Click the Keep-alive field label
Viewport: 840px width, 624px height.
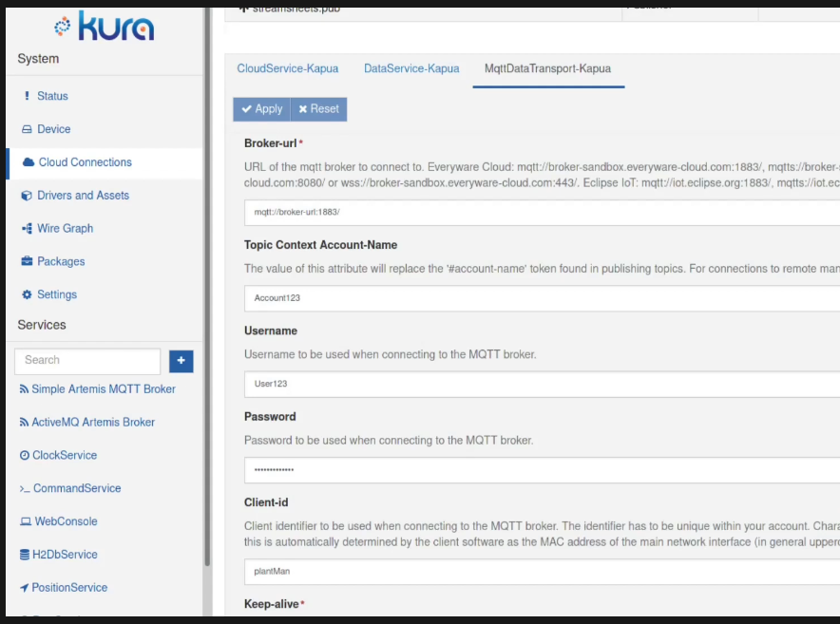coord(272,604)
